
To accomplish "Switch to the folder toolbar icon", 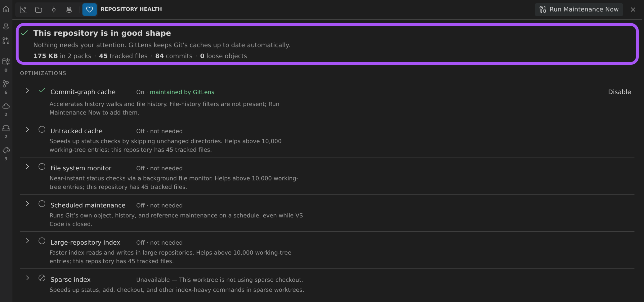I will (38, 10).
